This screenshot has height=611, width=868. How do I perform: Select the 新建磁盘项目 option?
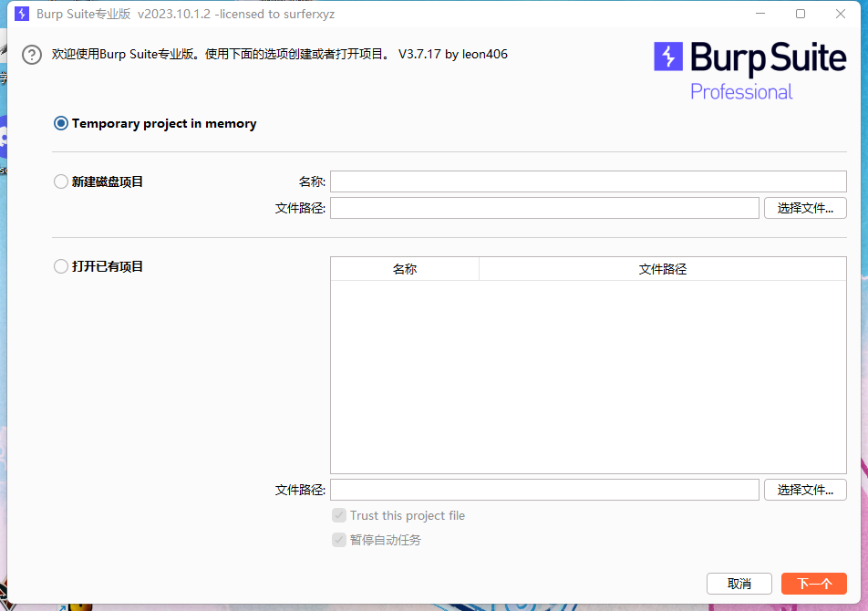(60, 181)
